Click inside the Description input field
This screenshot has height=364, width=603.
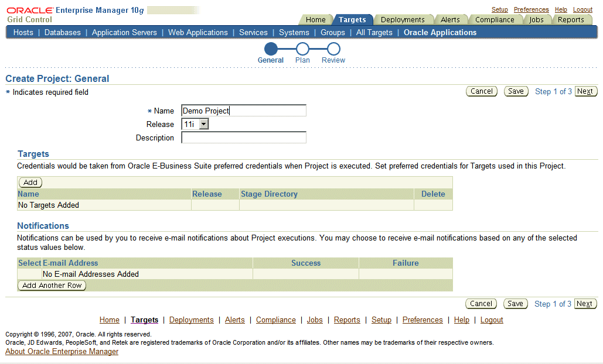(243, 137)
